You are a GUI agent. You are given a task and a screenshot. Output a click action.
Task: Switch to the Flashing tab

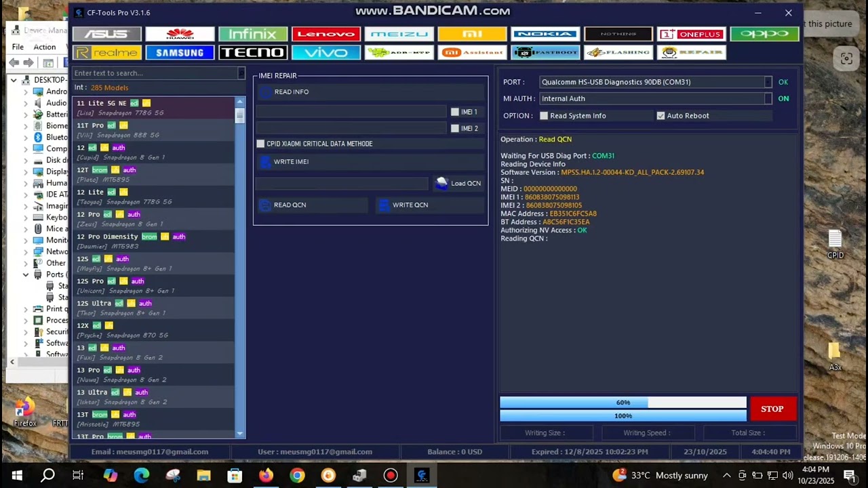[618, 52]
